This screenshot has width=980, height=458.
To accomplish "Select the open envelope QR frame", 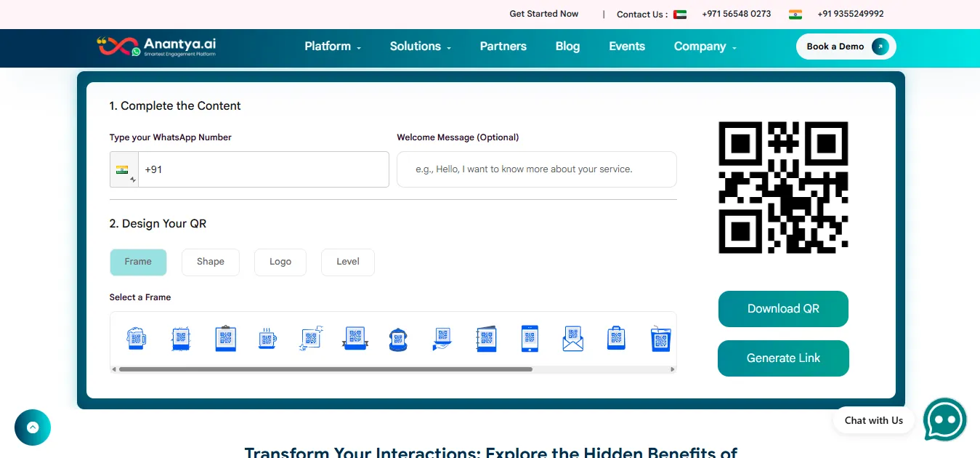I will [573, 339].
